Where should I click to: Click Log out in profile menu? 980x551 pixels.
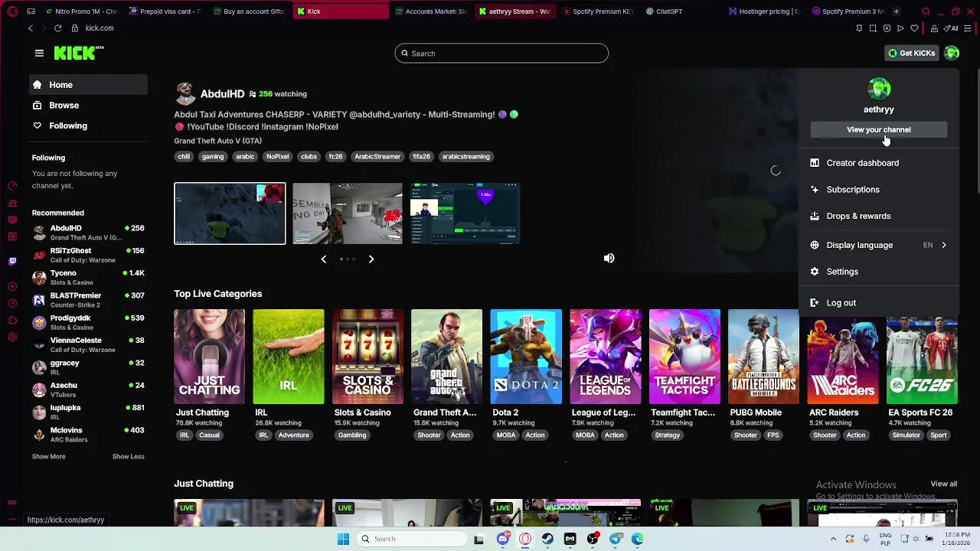coord(878,303)
